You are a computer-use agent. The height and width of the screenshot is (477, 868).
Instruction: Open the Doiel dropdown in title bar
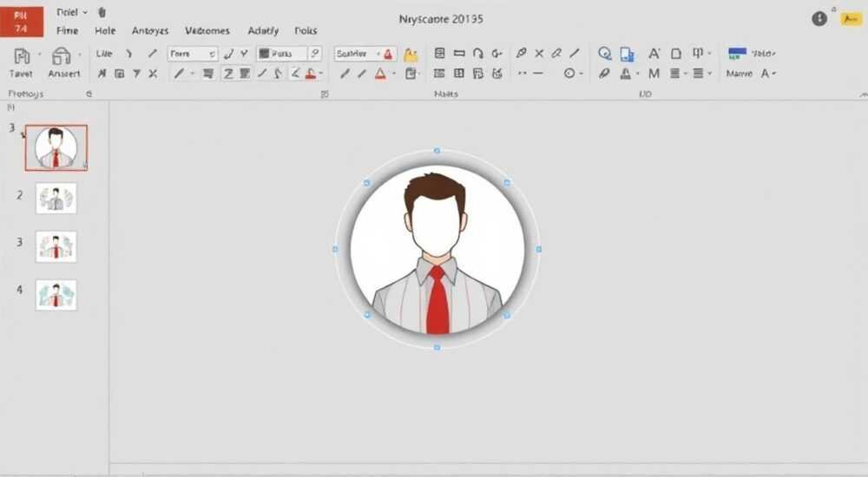(72, 12)
